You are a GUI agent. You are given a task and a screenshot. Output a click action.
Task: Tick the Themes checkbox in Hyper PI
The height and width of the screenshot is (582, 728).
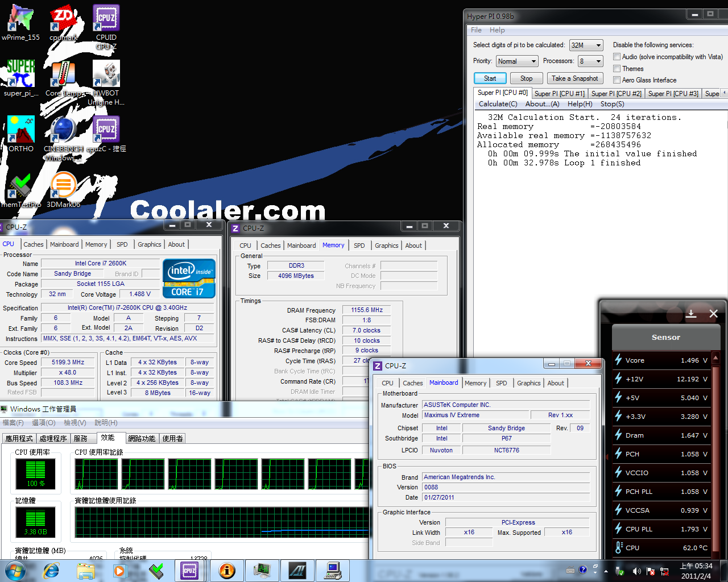617,69
